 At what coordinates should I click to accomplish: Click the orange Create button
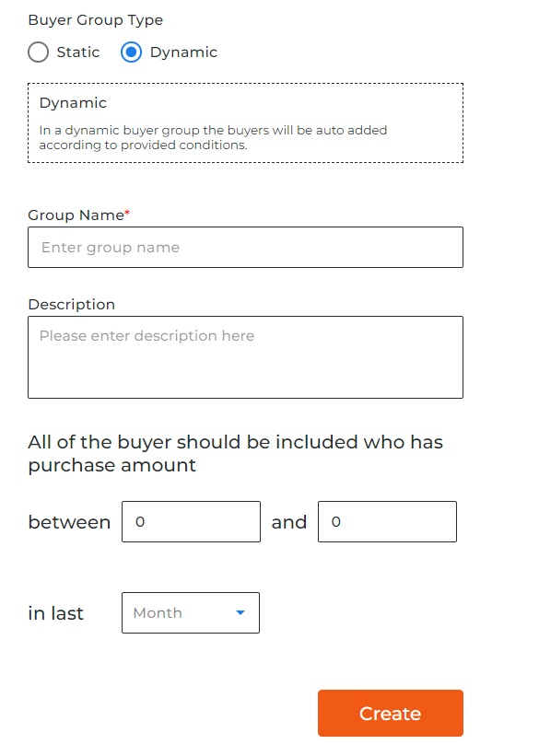click(x=391, y=713)
